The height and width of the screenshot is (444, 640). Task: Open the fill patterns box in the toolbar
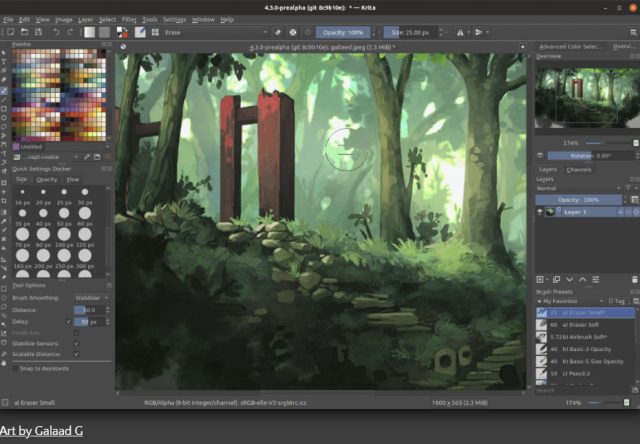(x=104, y=32)
